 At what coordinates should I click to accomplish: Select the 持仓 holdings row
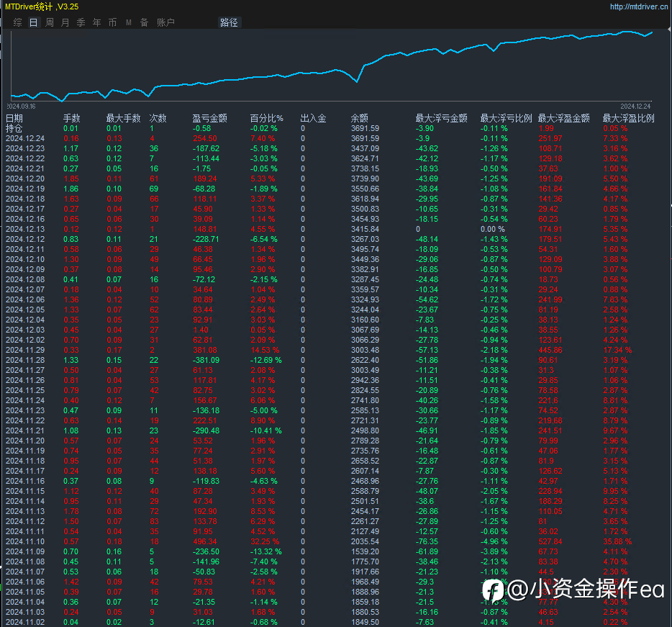point(14,128)
